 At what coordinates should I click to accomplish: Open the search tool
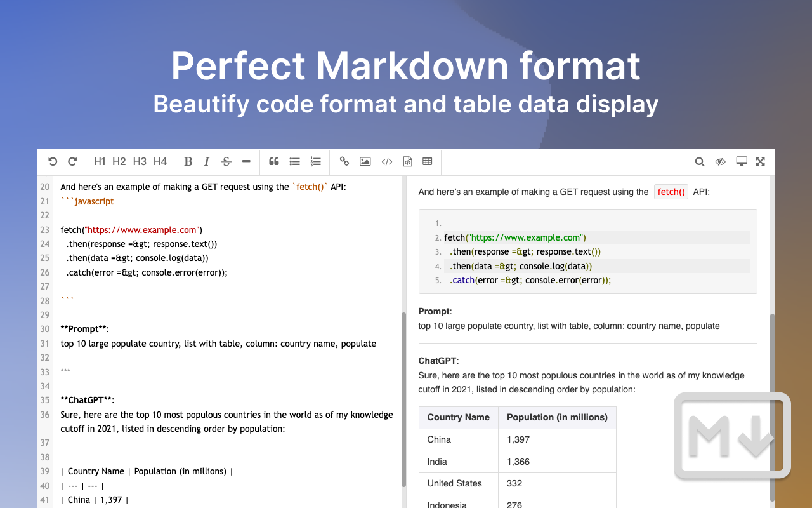point(700,162)
